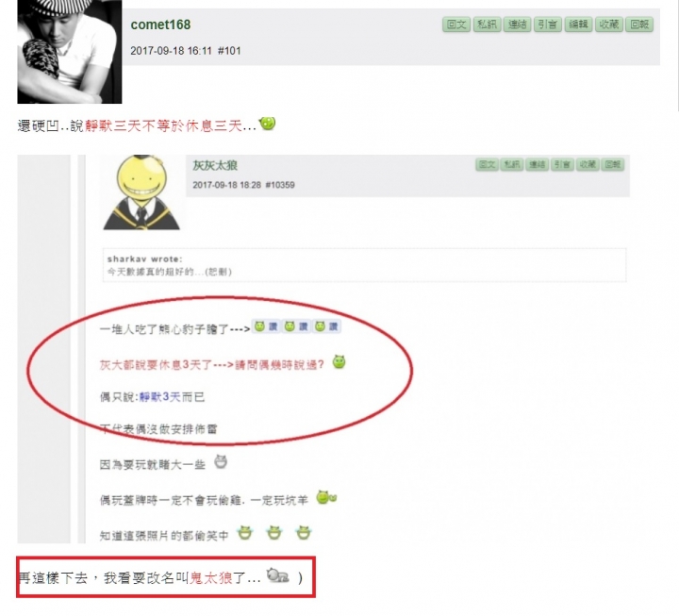Click the 編輯 edit button on post #101
The height and width of the screenshot is (616, 679).
[578, 25]
